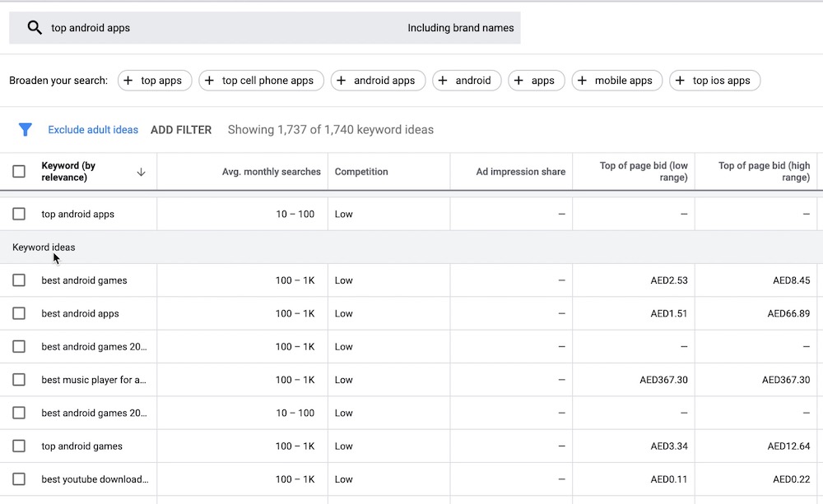Toggle the select-all header checkbox
Image resolution: width=823 pixels, height=504 pixels.
19,172
